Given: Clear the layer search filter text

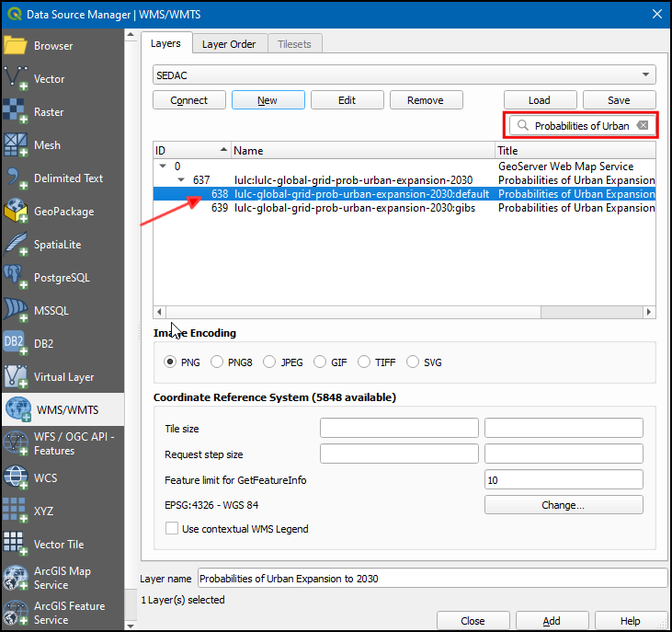Looking at the screenshot, I should point(644,126).
